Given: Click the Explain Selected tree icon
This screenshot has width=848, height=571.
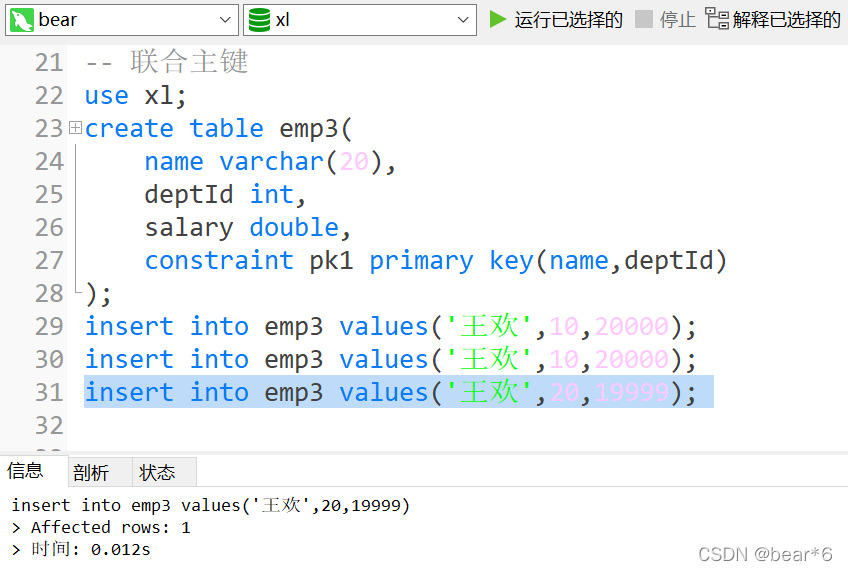Looking at the screenshot, I should [717, 19].
